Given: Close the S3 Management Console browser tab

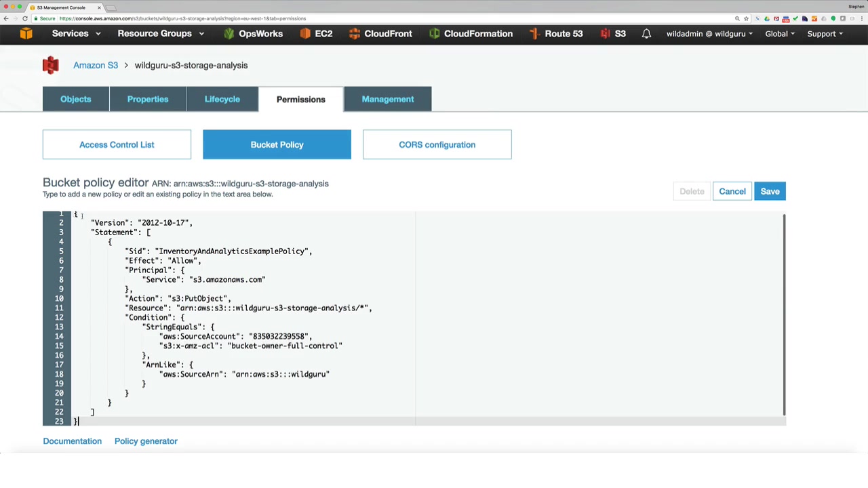Looking at the screenshot, I should coord(99,7).
